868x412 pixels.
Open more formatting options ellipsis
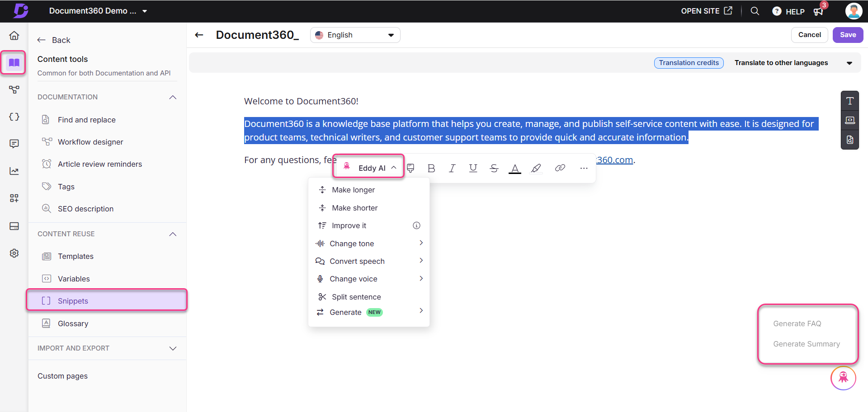point(584,168)
